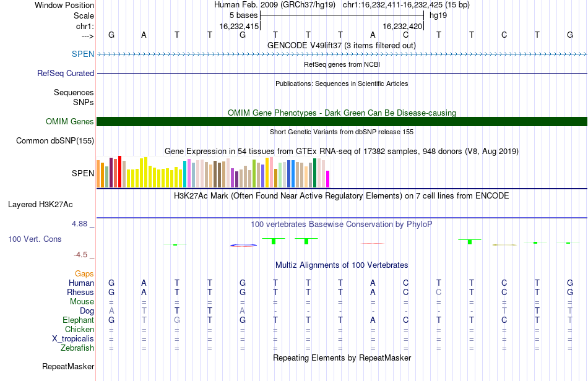Viewport: 588px width, 381px height.
Task: Click the dark green OMIM Genes bar
Action: coord(342,121)
